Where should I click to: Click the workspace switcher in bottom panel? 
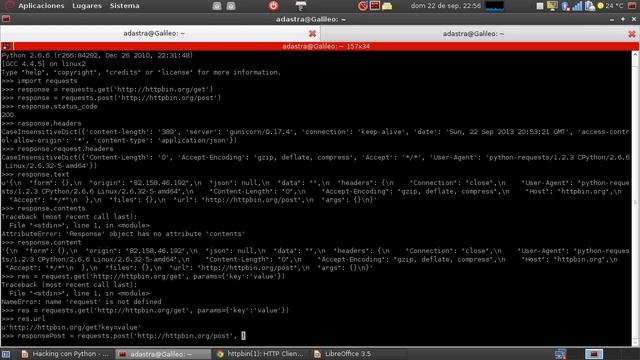pyautogui.click(x=594, y=354)
